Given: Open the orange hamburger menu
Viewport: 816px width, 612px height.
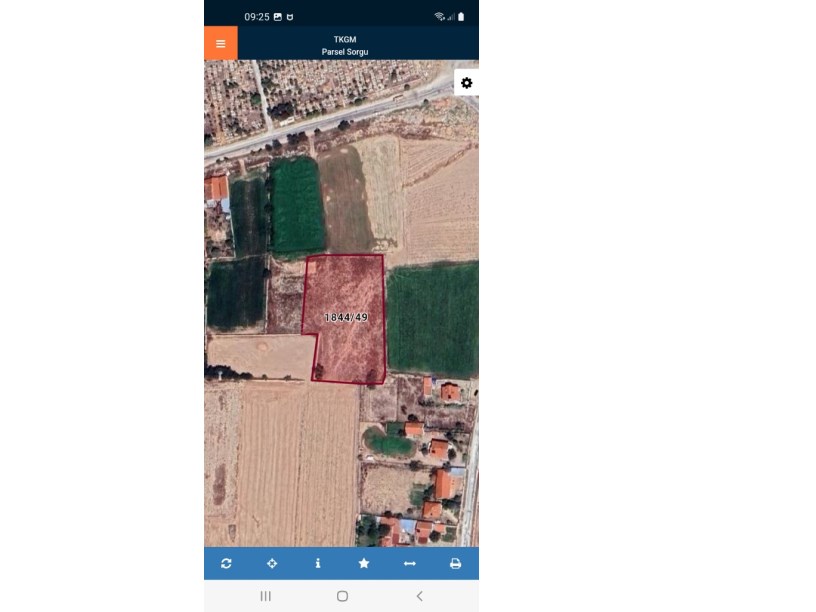Looking at the screenshot, I should click(x=221, y=43).
